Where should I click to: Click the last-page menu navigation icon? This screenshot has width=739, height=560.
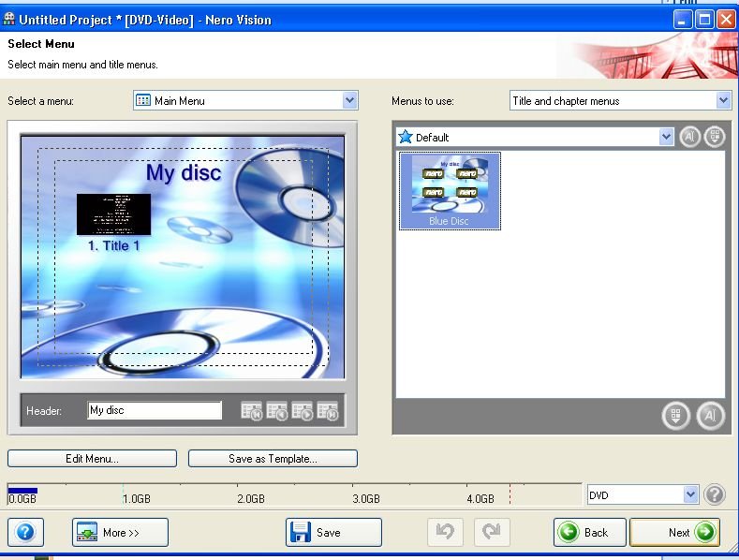click(x=327, y=411)
